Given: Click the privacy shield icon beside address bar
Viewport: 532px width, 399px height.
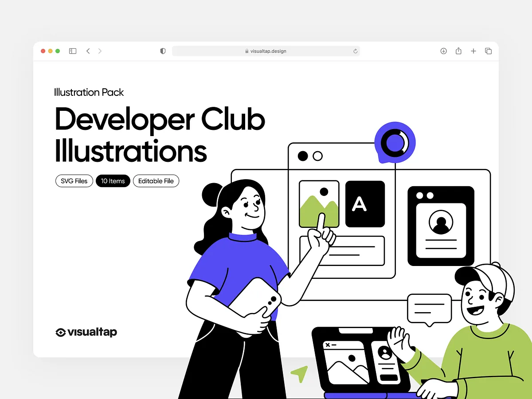Looking at the screenshot, I should 162,51.
